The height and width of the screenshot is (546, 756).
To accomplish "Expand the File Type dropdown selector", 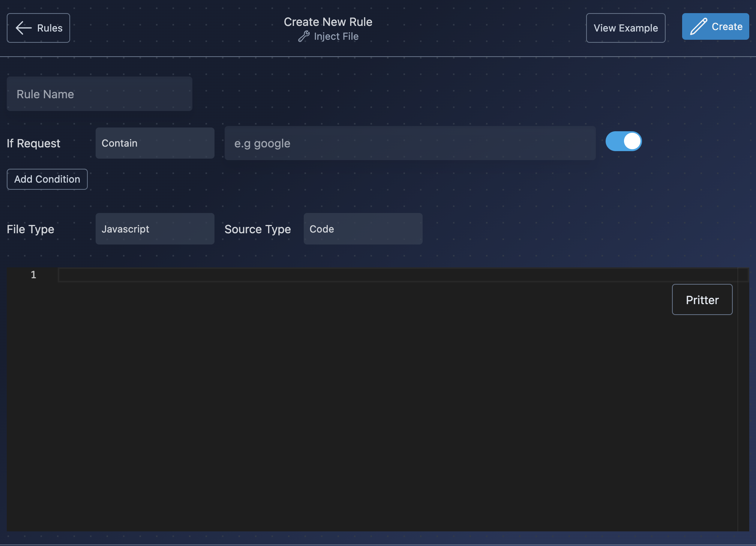I will coord(155,228).
